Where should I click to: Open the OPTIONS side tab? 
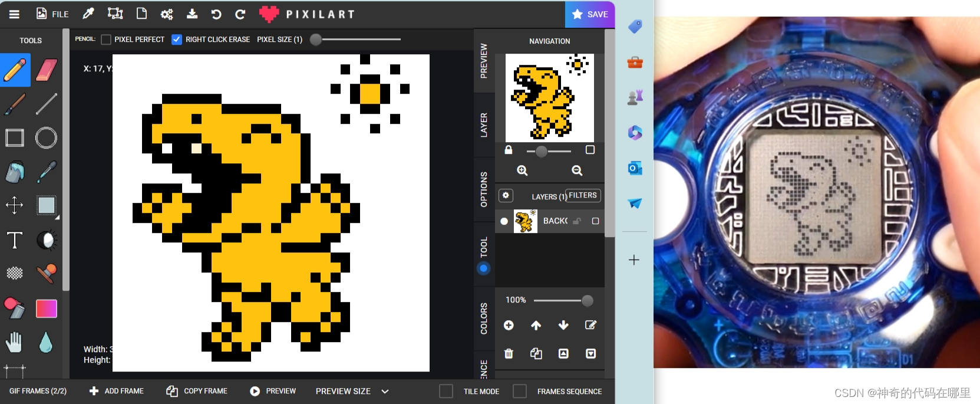tap(484, 189)
